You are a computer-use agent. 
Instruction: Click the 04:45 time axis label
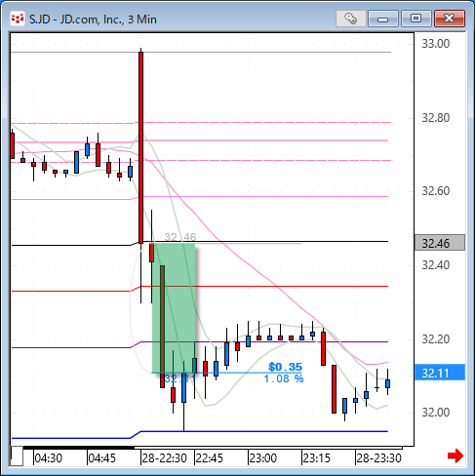102,458
